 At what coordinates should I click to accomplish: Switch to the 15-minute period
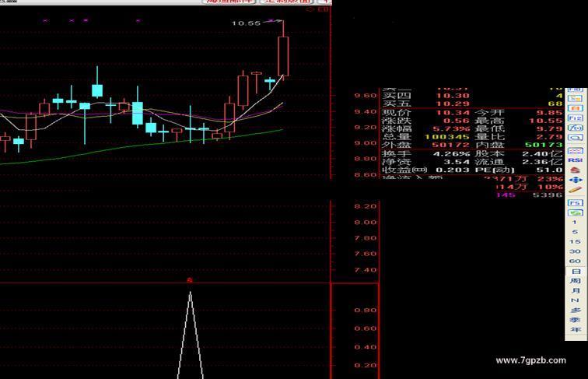pyautogui.click(x=575, y=242)
